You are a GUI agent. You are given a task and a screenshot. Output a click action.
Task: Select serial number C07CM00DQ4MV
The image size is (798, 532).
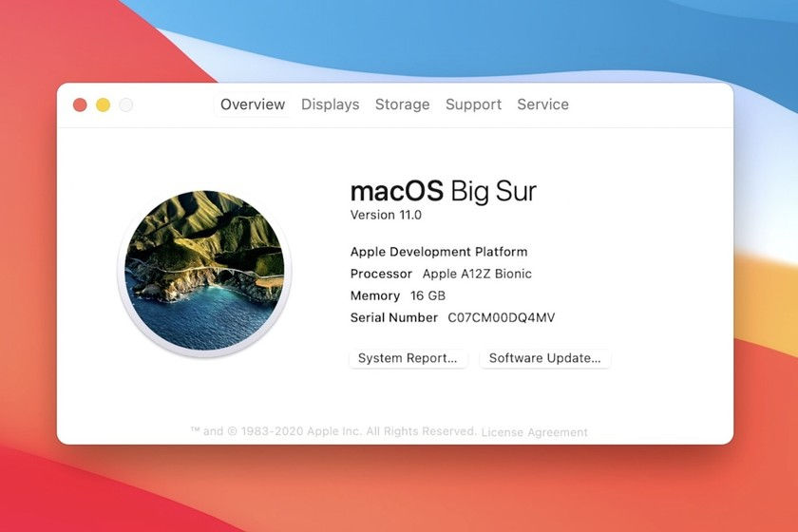point(502,317)
